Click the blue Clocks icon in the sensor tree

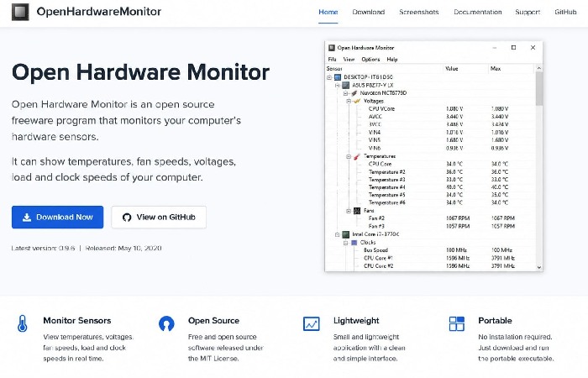click(354, 243)
